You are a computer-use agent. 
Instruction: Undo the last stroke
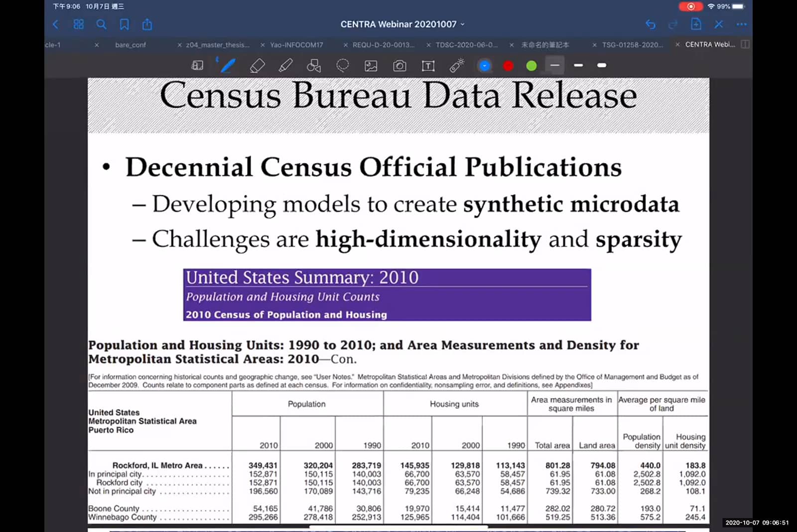point(650,24)
